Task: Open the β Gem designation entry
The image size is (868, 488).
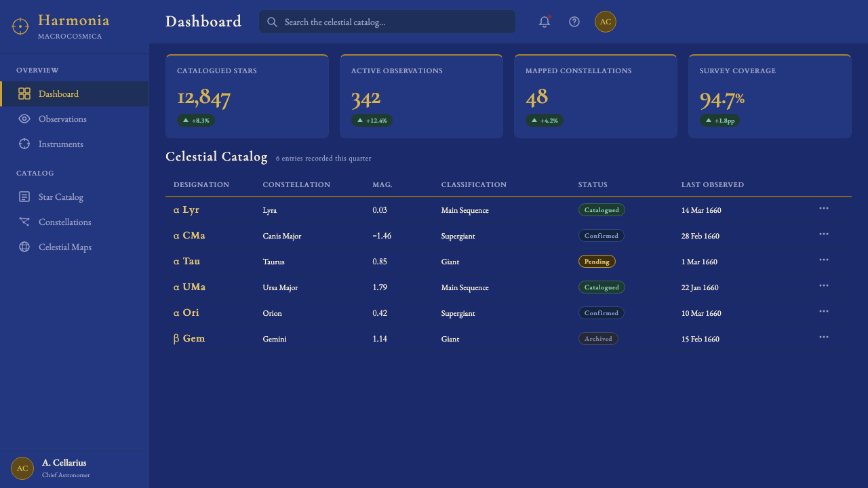Action: pos(189,339)
